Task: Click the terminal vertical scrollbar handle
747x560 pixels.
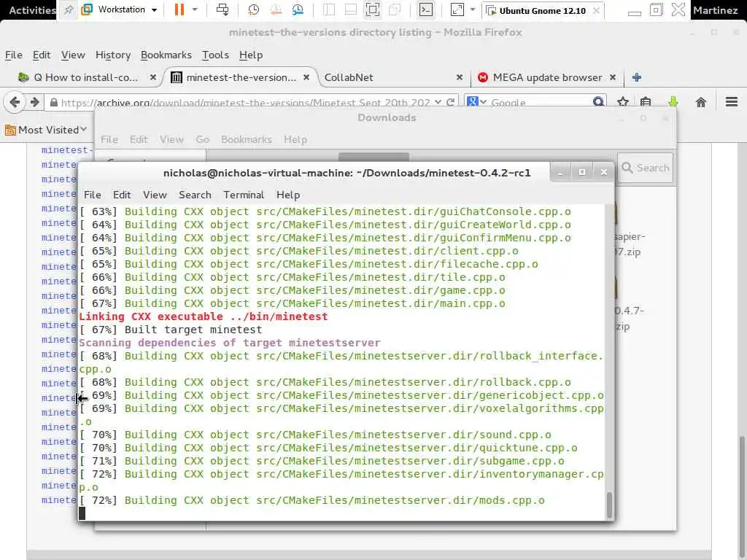Action: pos(609,505)
